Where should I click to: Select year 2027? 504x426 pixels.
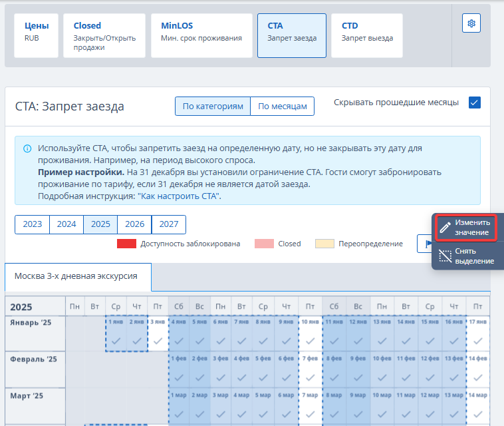pyautogui.click(x=169, y=224)
